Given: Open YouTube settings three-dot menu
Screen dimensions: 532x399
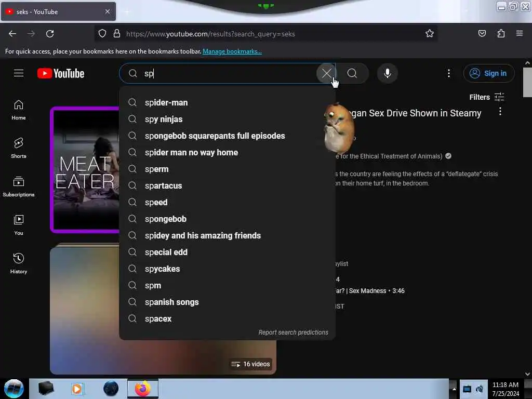Looking at the screenshot, I should tap(448, 73).
